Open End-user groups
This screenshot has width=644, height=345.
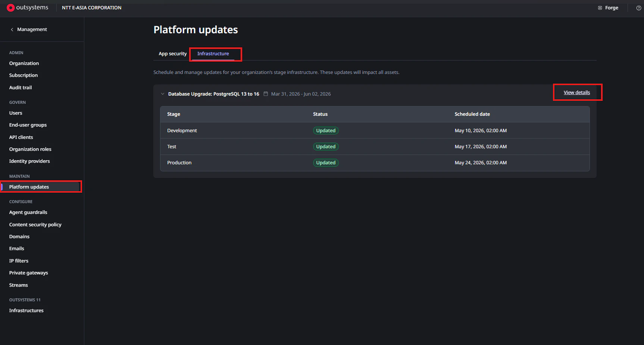pyautogui.click(x=28, y=125)
